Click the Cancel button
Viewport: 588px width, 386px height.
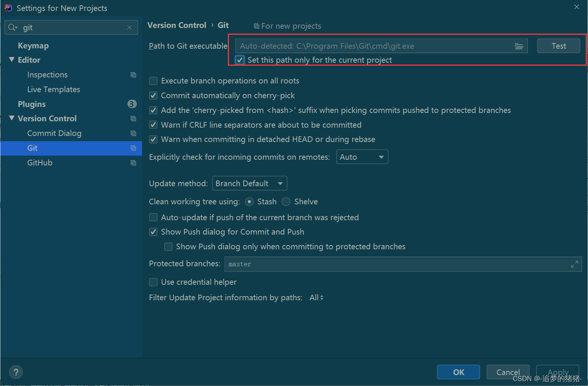508,372
